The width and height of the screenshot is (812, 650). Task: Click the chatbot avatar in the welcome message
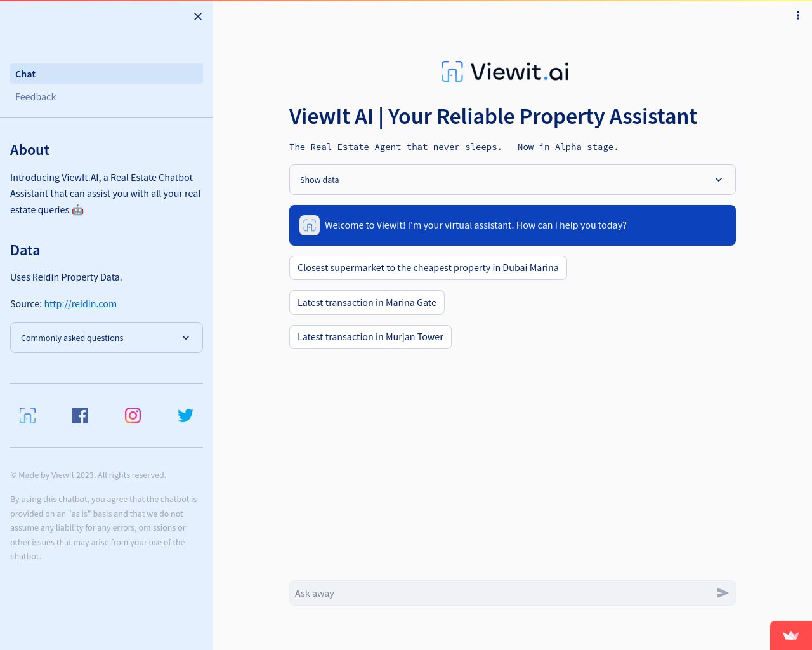[310, 225]
